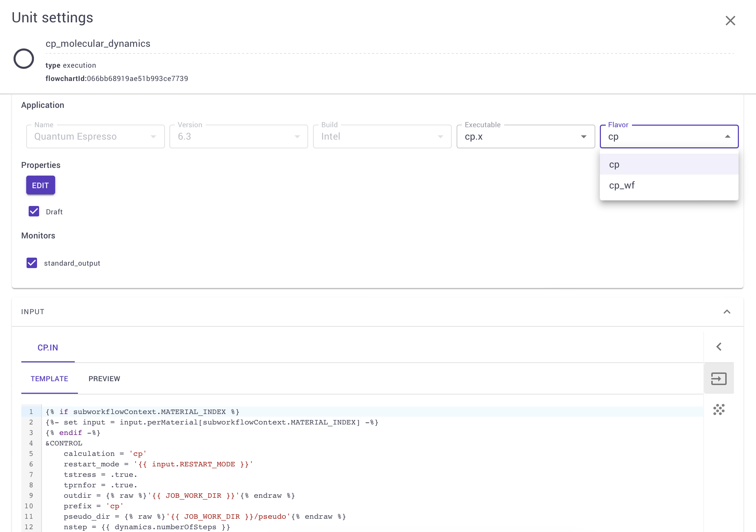756x532 pixels.
Task: Close the Flavor dropdown arrow
Action: pyautogui.click(x=727, y=136)
